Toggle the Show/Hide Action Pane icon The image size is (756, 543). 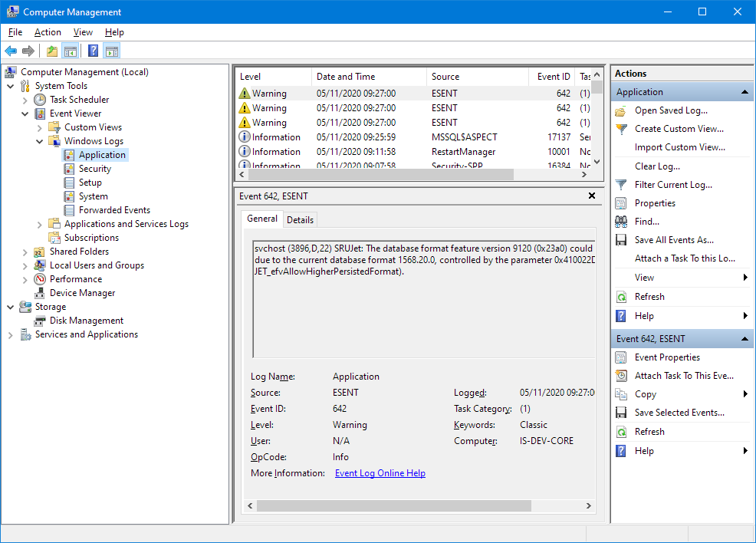pos(112,51)
